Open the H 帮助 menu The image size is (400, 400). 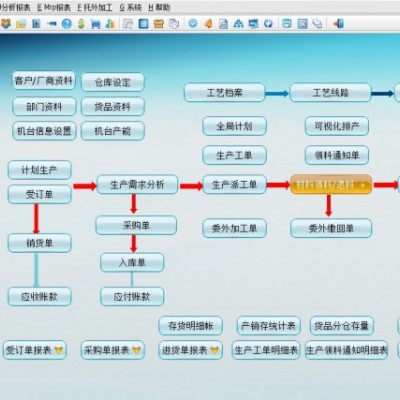[159, 7]
